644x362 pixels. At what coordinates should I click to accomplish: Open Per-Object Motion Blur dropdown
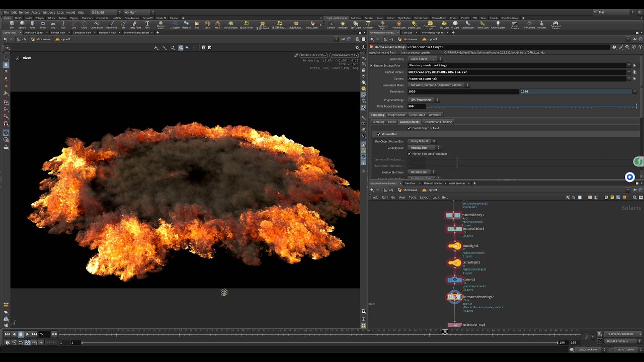pos(422,141)
